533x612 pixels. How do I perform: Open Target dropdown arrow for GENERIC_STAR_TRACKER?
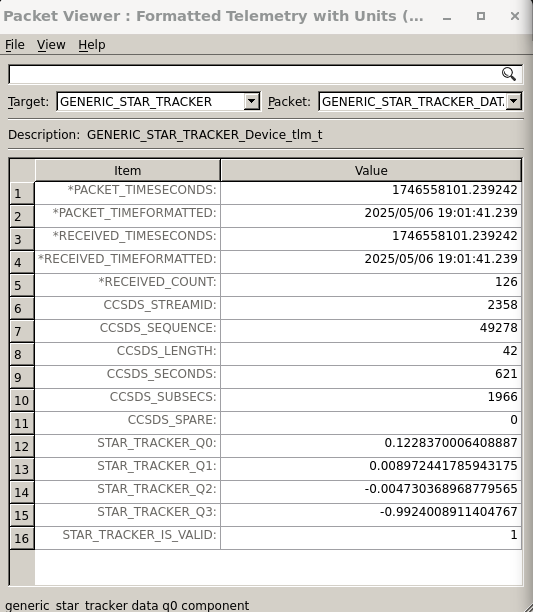click(252, 101)
